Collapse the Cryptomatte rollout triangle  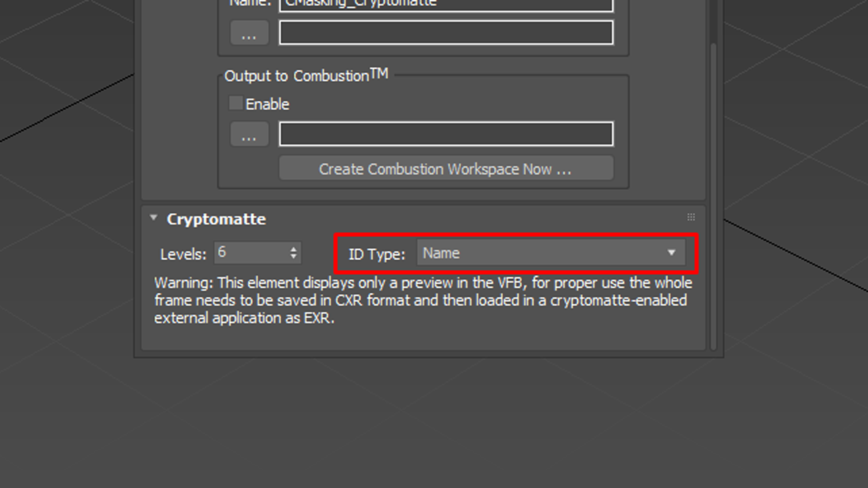coord(154,217)
